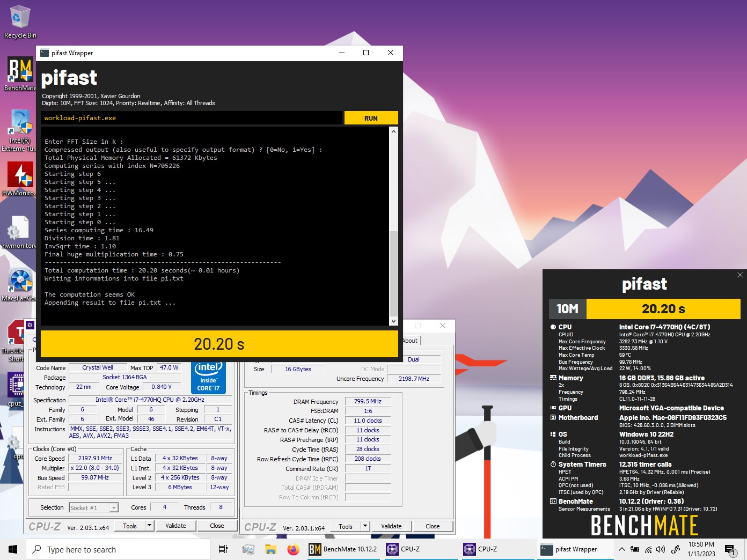This screenshot has height=560, width=747.
Task: Click the Multiplier value x 22.0
Action: (95, 468)
